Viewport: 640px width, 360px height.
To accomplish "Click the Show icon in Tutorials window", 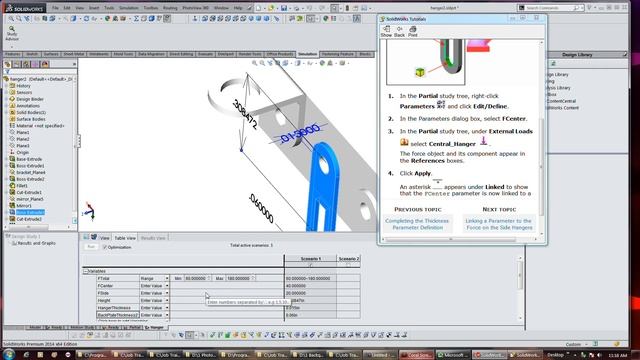I will (386, 31).
